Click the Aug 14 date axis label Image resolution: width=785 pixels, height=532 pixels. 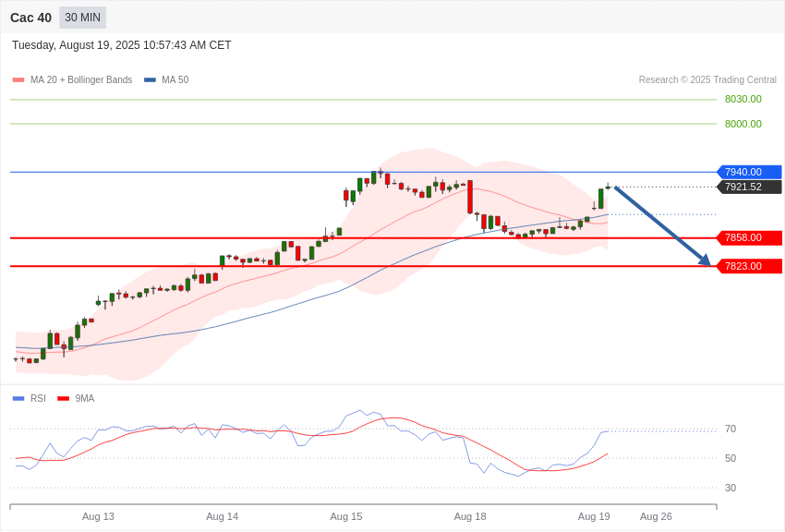222,516
